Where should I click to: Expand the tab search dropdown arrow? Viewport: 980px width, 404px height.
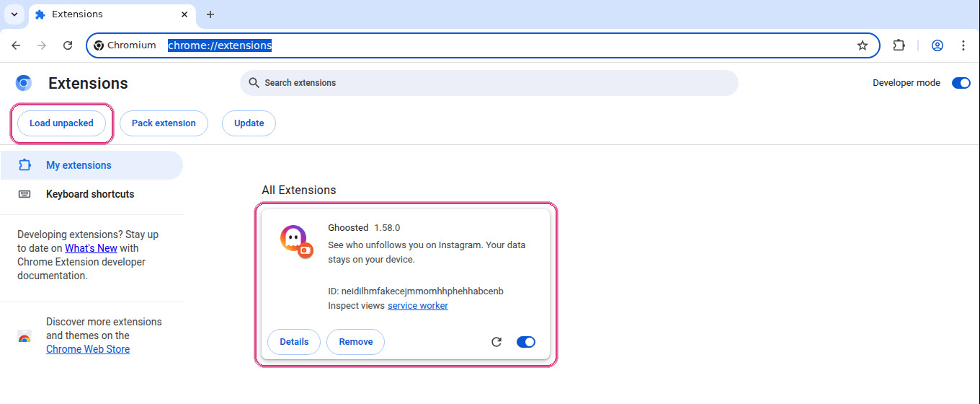(14, 14)
